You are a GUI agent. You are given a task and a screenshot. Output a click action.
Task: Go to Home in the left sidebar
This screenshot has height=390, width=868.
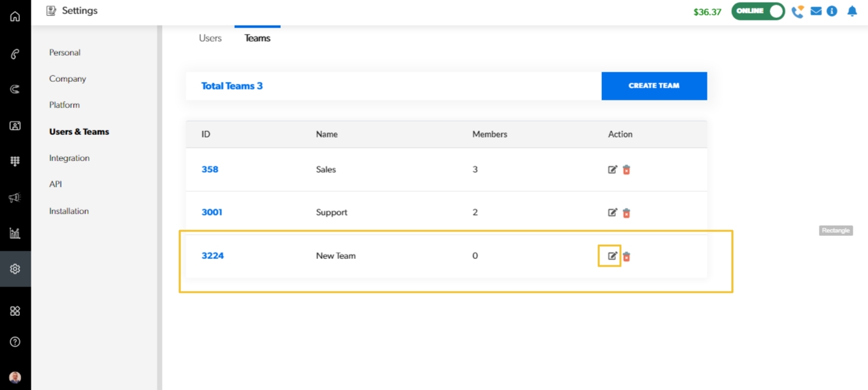coord(15,17)
